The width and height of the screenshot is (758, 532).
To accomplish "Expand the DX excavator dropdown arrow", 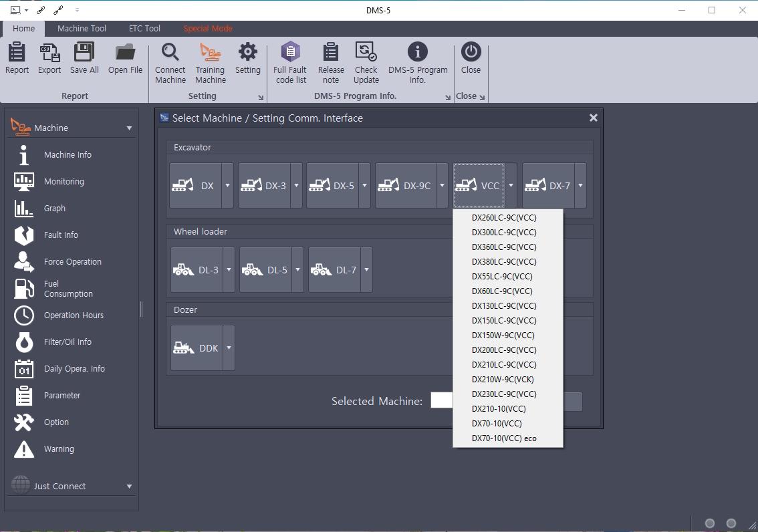I will pos(227,186).
